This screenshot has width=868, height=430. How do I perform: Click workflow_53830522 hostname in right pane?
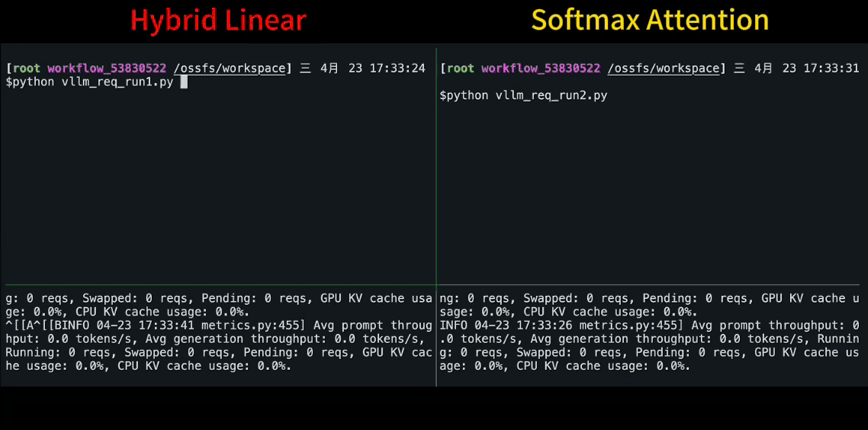[x=540, y=69]
